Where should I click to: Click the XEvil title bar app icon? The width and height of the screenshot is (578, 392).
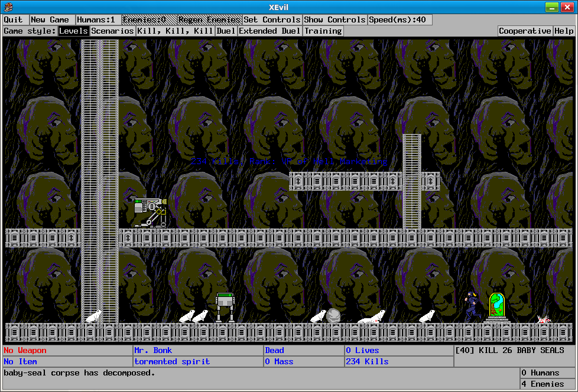(x=8, y=7)
